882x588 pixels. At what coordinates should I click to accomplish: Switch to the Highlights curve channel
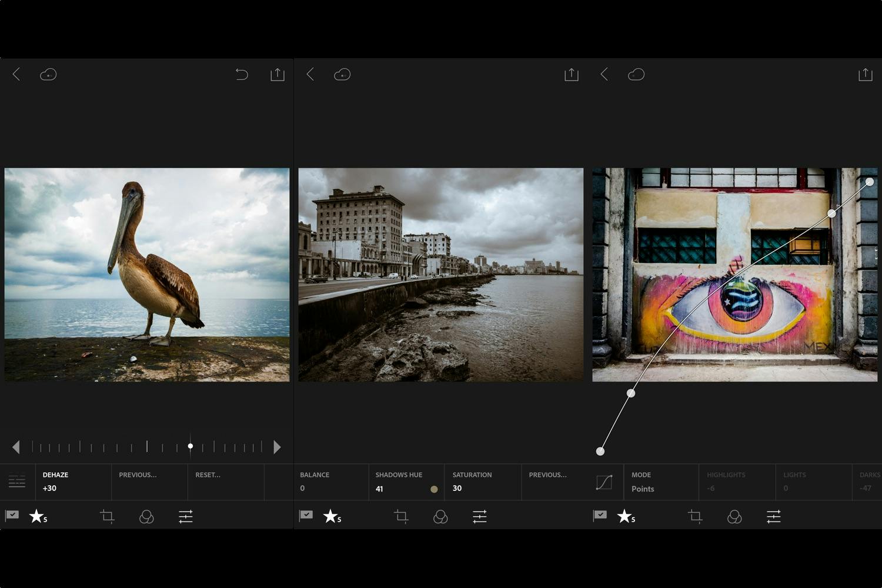coord(726,481)
